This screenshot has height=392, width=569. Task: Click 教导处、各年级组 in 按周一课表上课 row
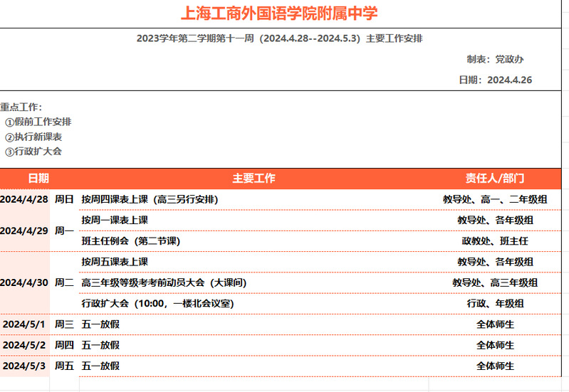[x=495, y=220]
